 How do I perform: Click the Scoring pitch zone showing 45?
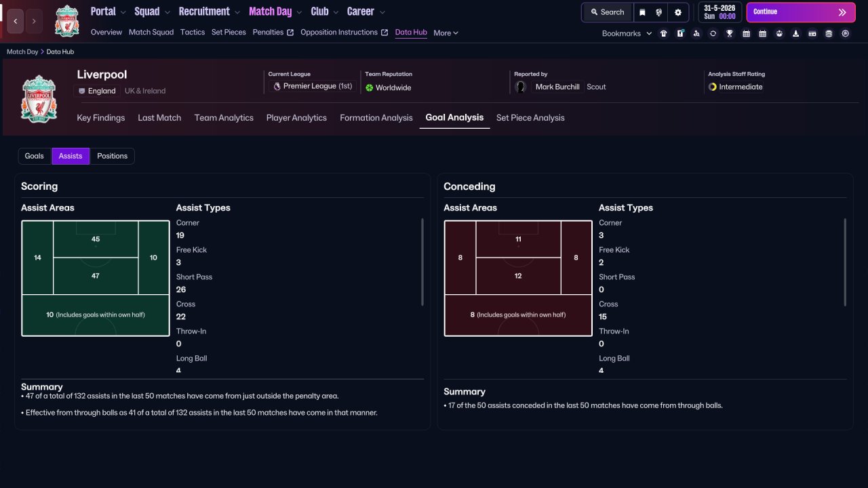coord(96,239)
